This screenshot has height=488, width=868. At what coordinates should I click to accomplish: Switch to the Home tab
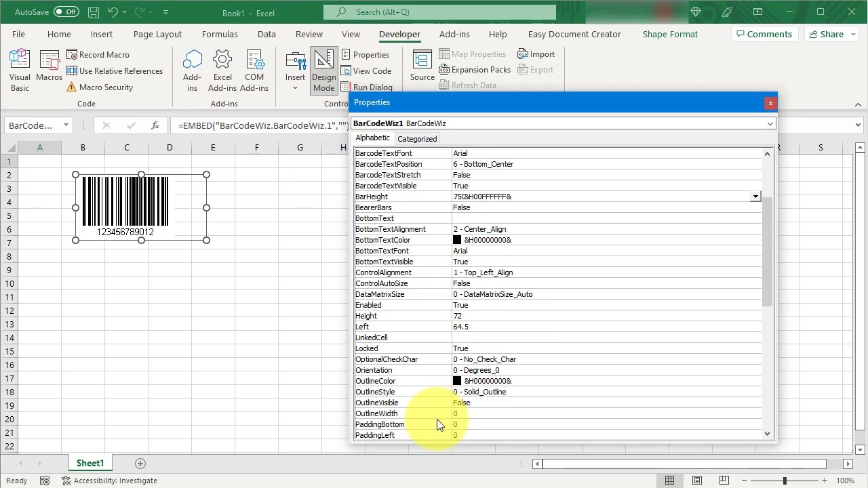[59, 34]
